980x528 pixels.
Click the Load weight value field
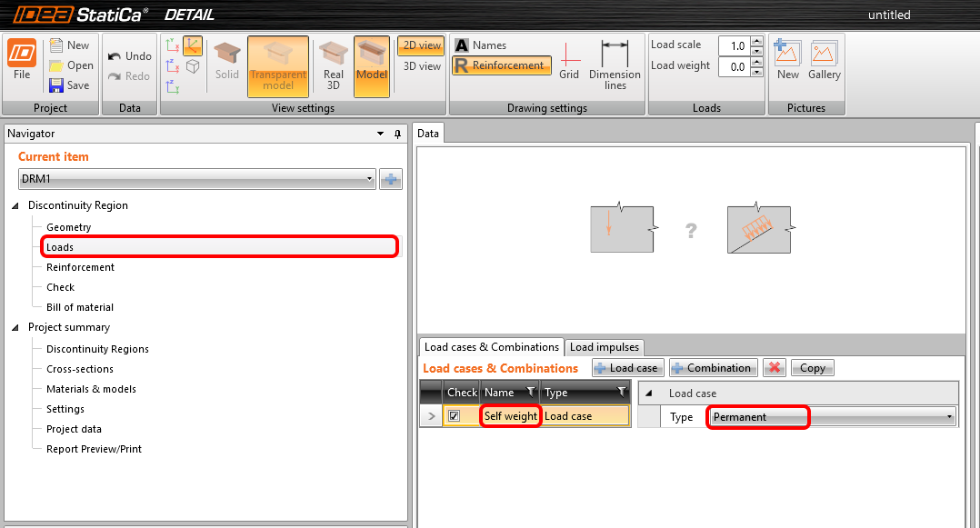(734, 66)
